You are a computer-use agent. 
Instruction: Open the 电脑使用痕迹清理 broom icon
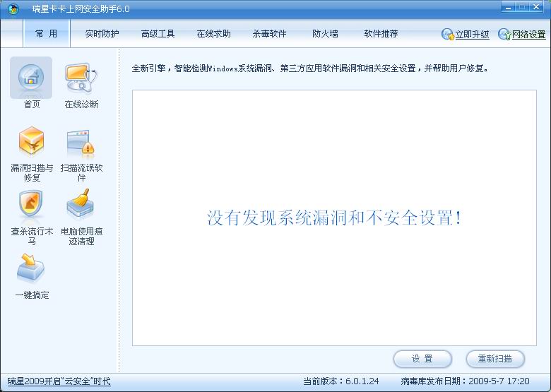[81, 203]
